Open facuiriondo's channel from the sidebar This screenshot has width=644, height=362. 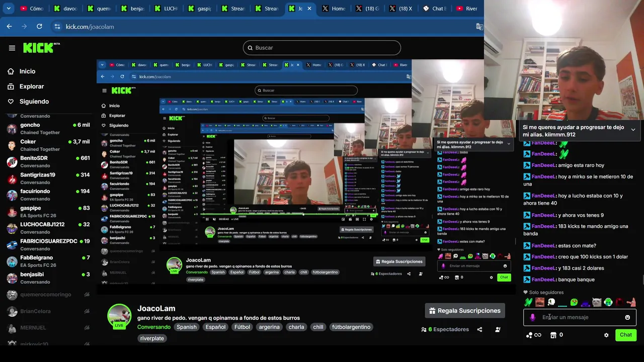pos(48,195)
